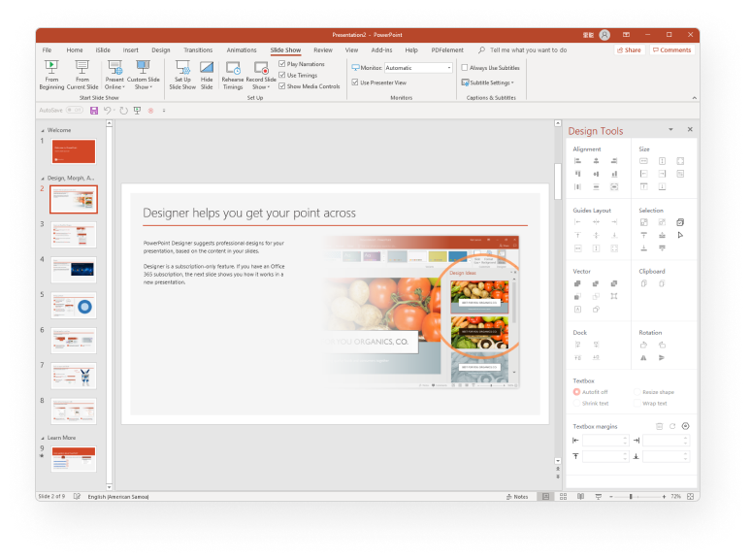Switch to Slide Sorter view in status bar
The image size is (751, 560).
(563, 497)
